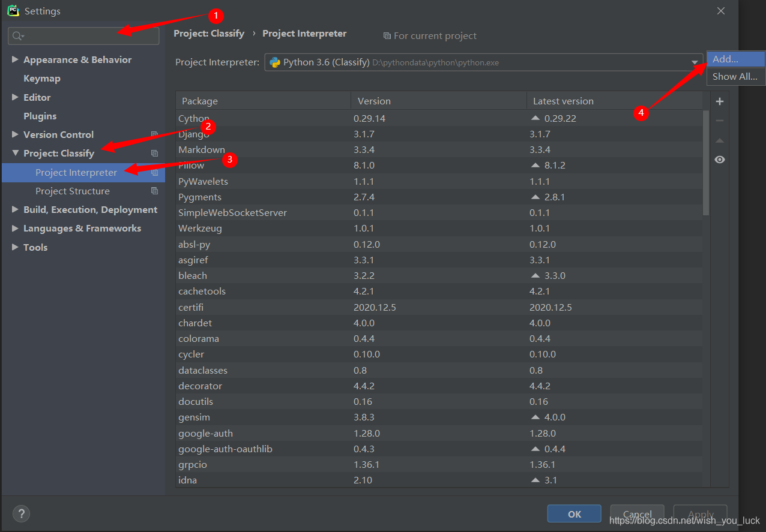The image size is (766, 532).
Task: Click the package list vertical scrollbar
Action: pyautogui.click(x=706, y=163)
